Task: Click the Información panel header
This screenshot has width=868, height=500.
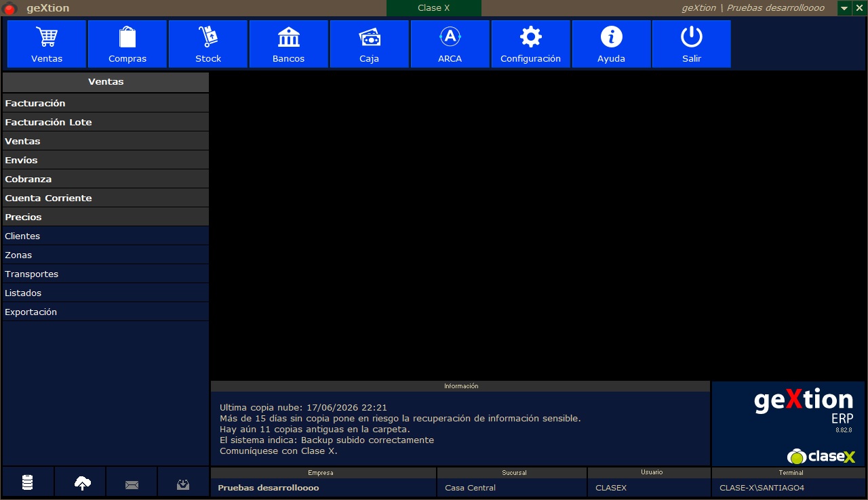Action: 460,386
